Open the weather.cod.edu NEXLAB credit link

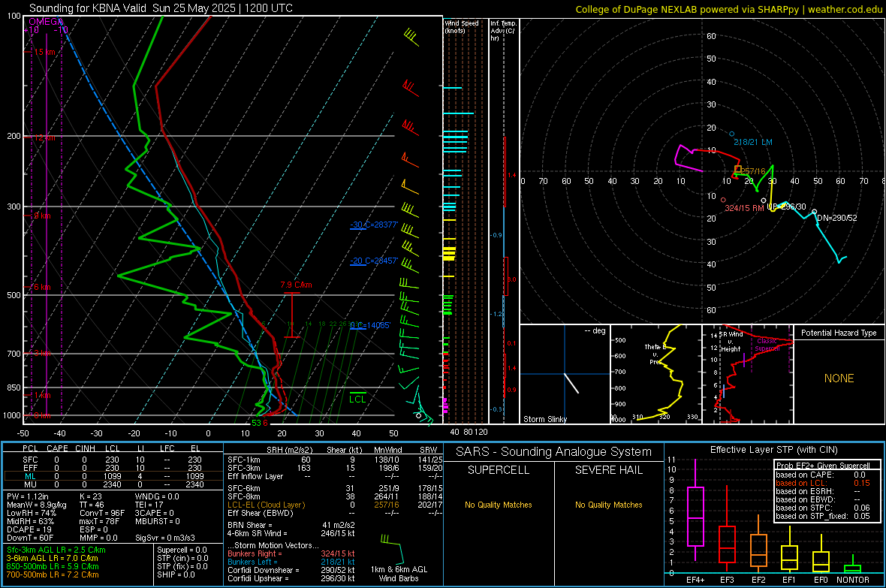tap(729, 10)
